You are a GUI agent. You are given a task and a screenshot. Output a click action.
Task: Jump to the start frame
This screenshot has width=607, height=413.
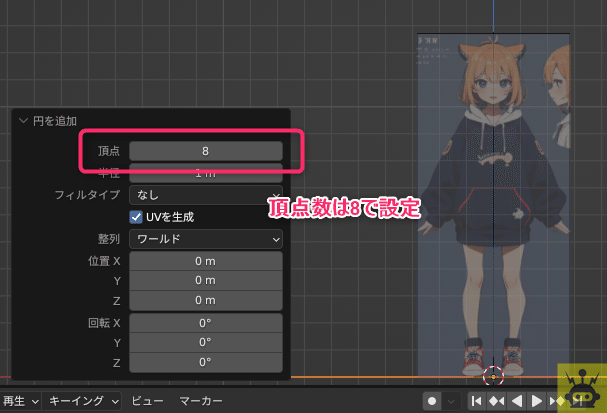477,401
